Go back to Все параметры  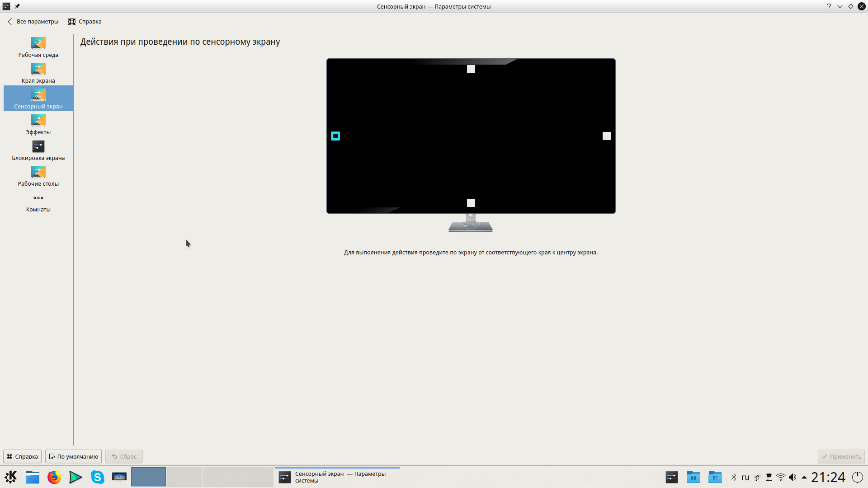click(33, 22)
